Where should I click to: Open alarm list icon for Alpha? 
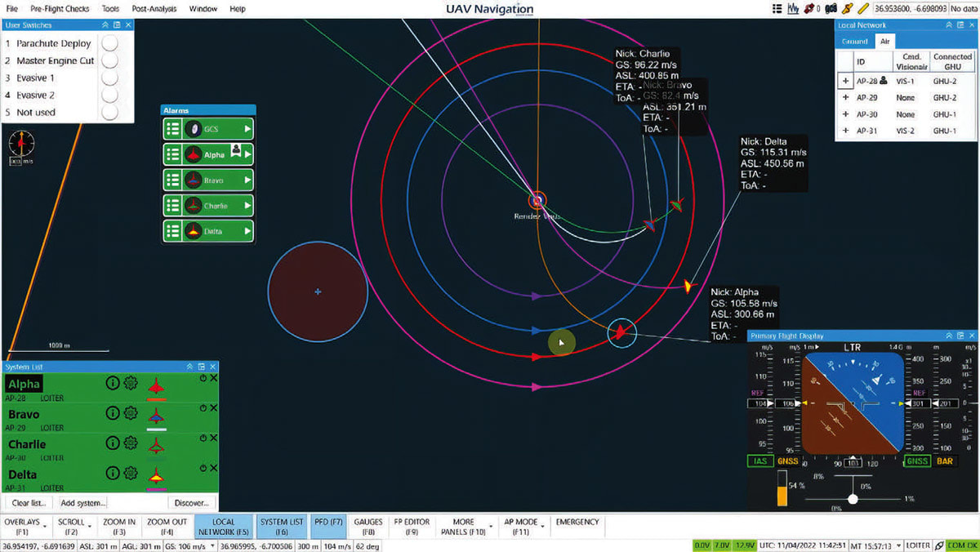pyautogui.click(x=172, y=154)
